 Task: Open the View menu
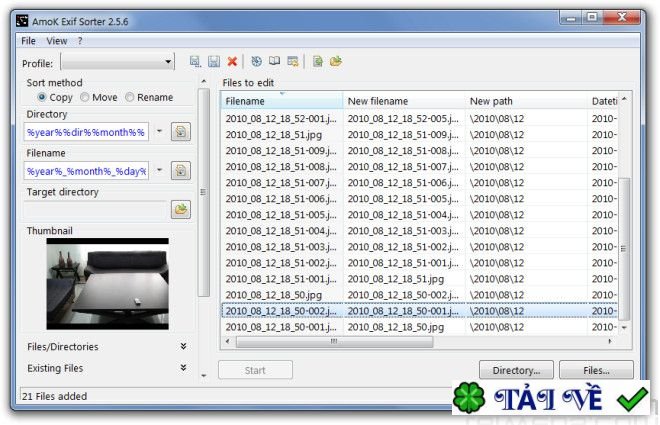coord(57,41)
